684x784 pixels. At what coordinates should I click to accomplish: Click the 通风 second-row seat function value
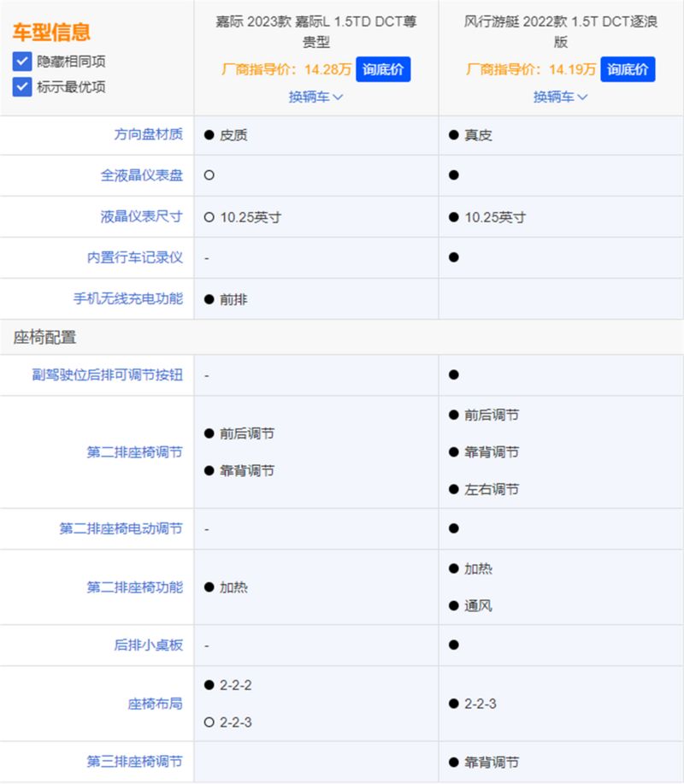click(479, 606)
